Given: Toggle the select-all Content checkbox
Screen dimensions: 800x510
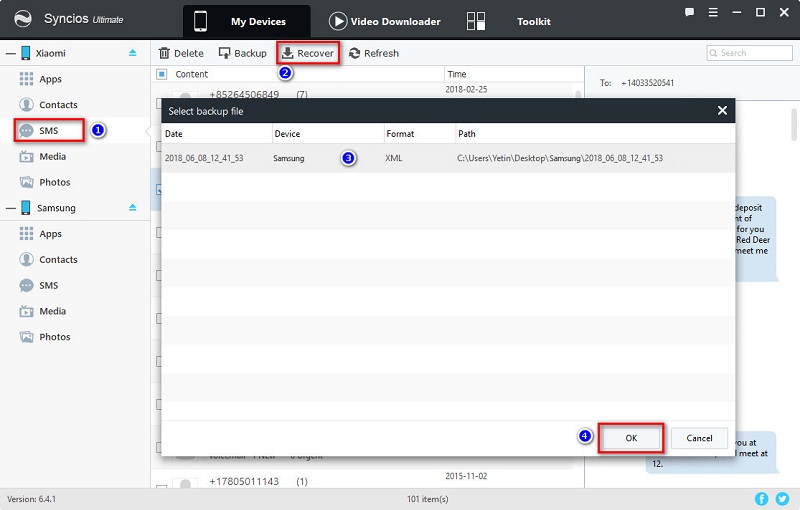Looking at the screenshot, I should coord(162,74).
